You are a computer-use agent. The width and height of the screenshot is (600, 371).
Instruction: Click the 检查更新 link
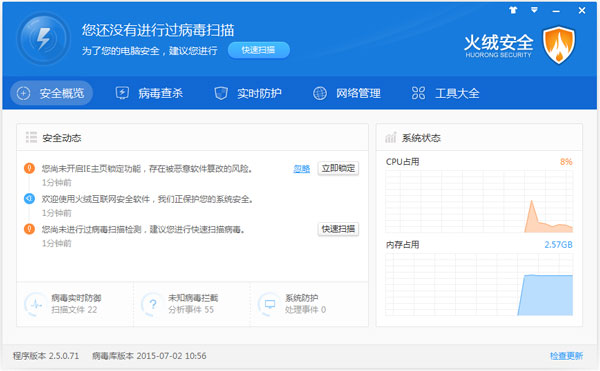566,356
